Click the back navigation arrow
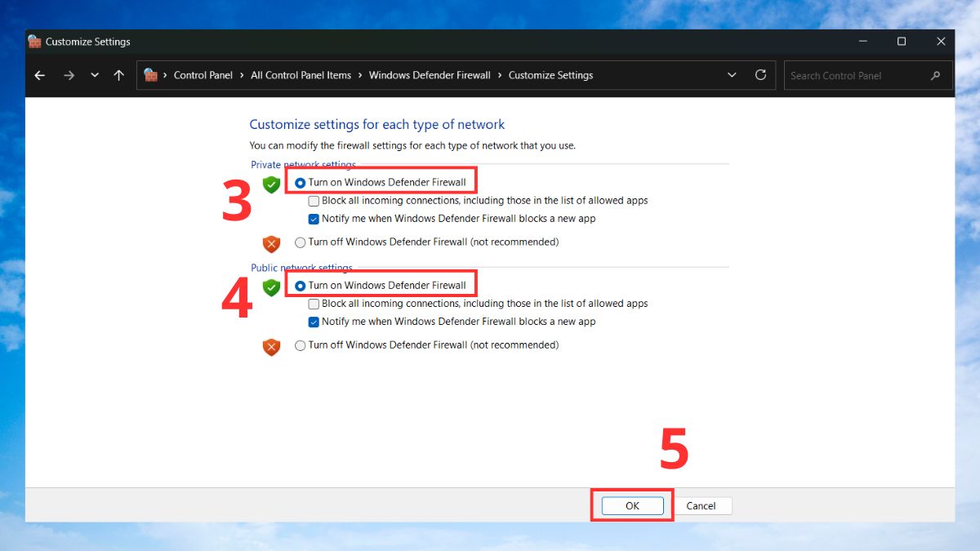 [39, 74]
